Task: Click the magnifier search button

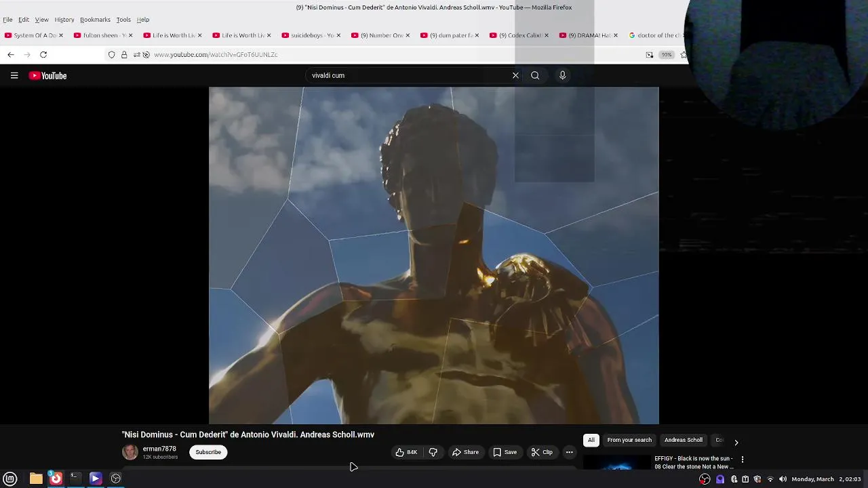Action: 535,75
